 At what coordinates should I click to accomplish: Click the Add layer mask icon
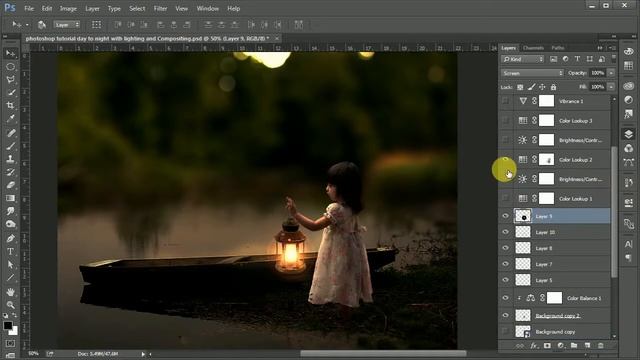(547, 346)
